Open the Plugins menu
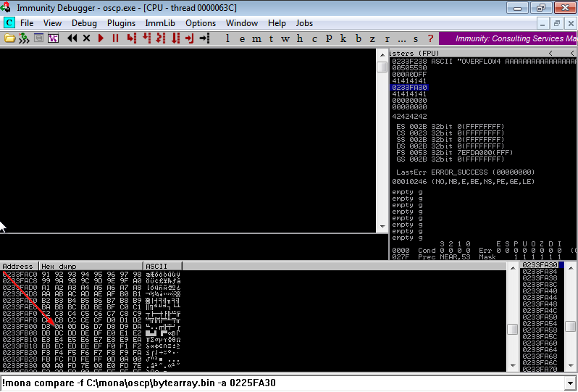Viewport: 578px width, 392px height. (121, 23)
